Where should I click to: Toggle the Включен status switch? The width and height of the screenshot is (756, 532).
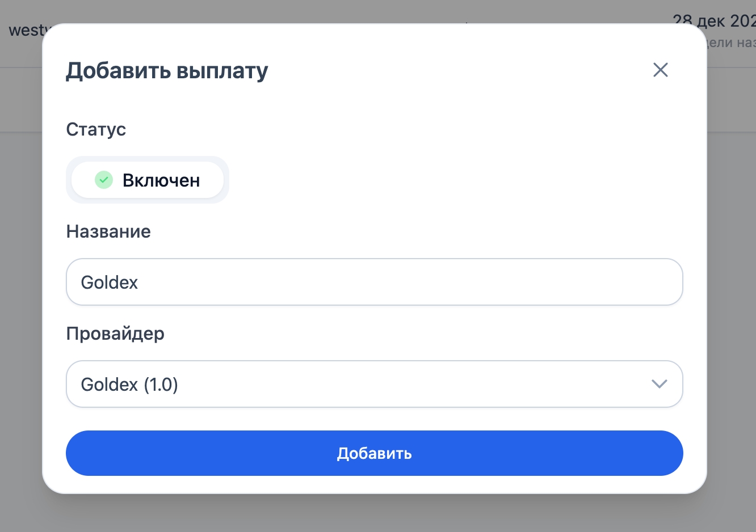[148, 180]
